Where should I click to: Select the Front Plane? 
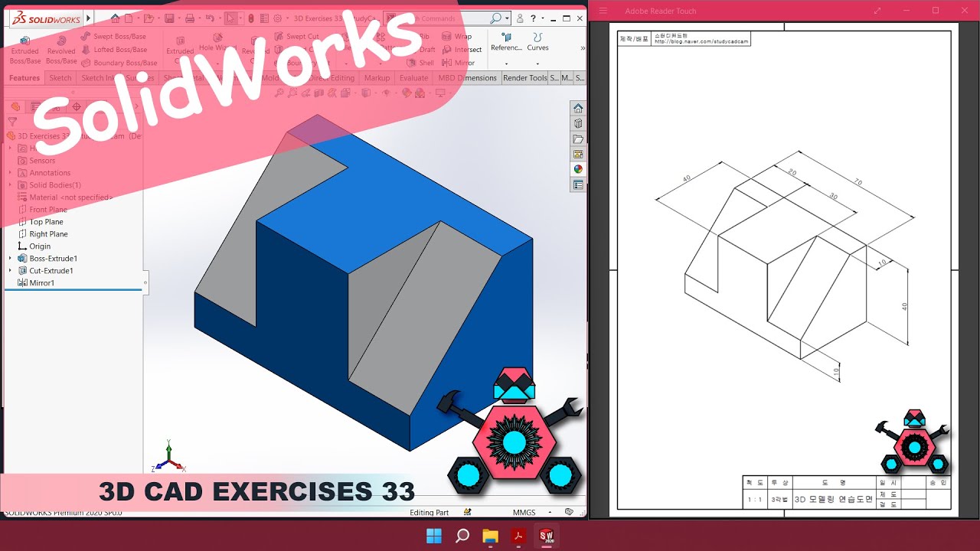point(42,210)
